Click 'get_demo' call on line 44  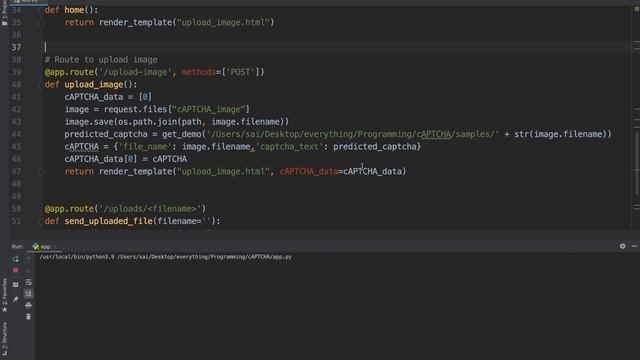tap(182, 134)
